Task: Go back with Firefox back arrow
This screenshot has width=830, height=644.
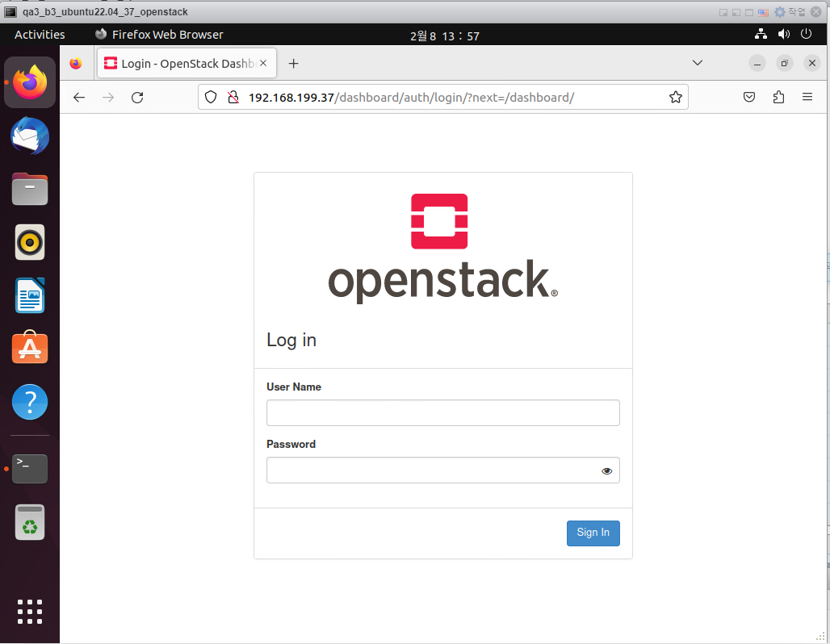Action: coord(79,98)
